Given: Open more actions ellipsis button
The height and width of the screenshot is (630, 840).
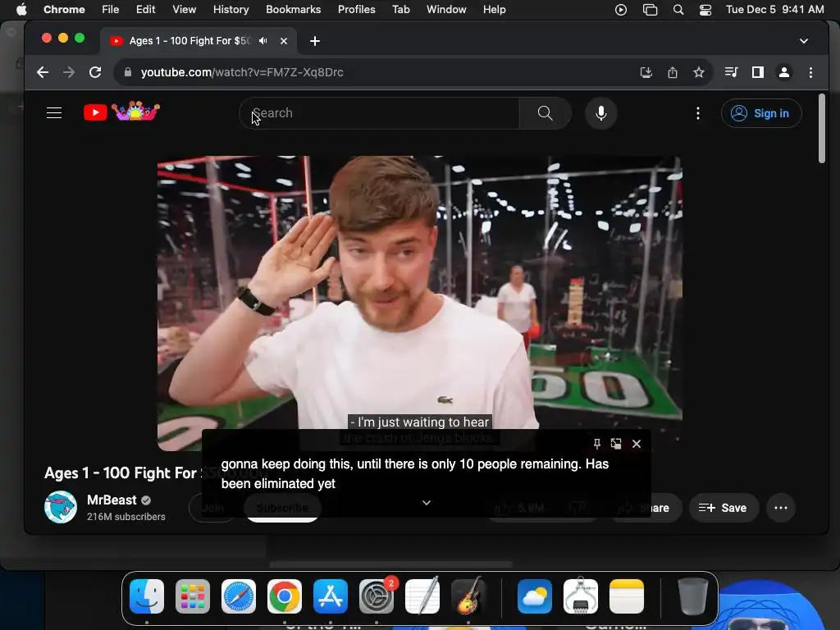Looking at the screenshot, I should click(x=781, y=508).
